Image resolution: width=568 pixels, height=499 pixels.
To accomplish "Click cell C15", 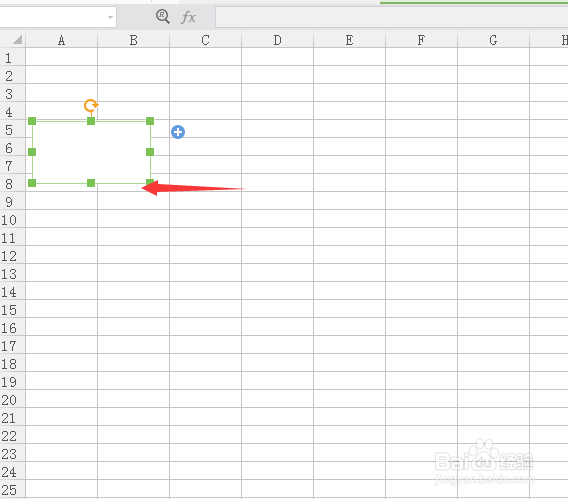I will pyautogui.click(x=205, y=309).
